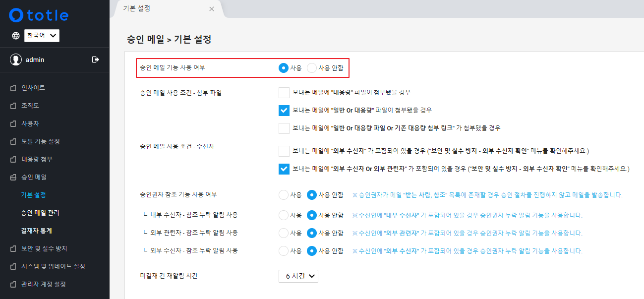Click the open folder icon beside 승인 메일
This screenshot has height=299, width=644.
click(x=13, y=177)
